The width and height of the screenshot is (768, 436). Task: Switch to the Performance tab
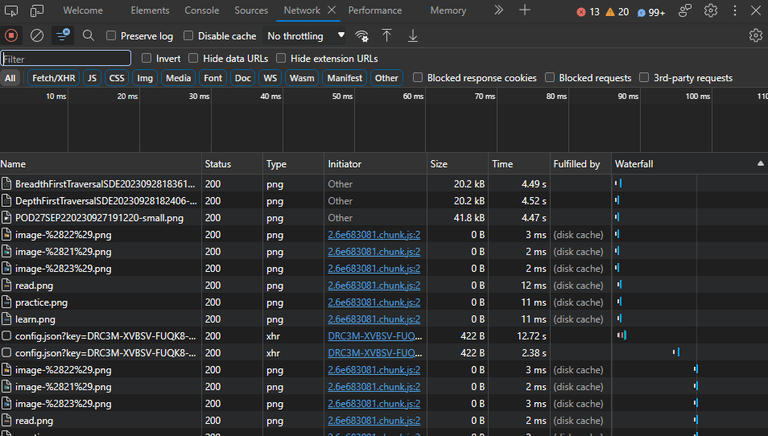375,10
